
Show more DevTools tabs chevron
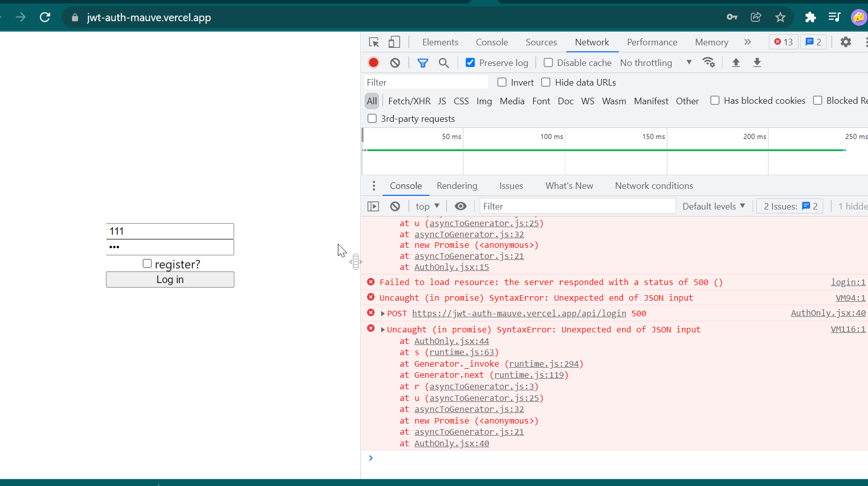coord(748,42)
